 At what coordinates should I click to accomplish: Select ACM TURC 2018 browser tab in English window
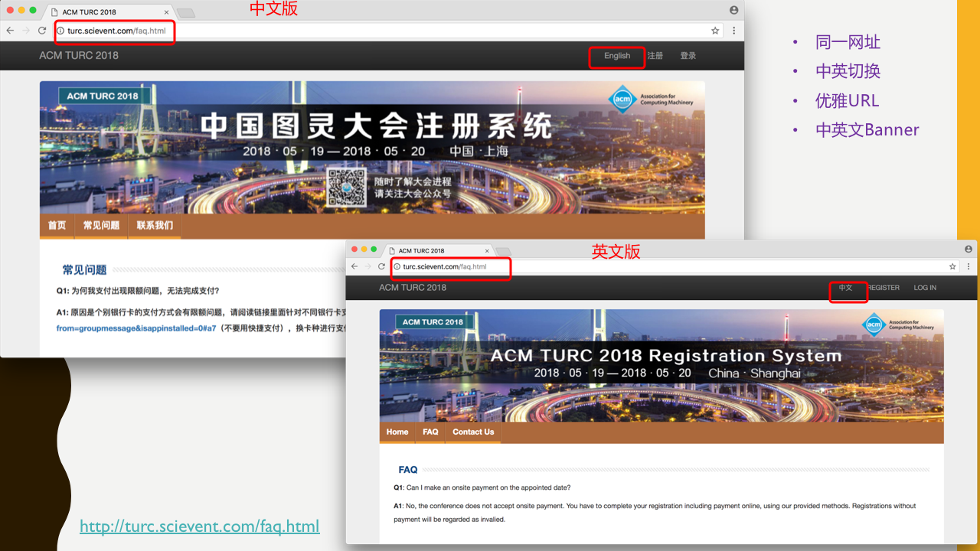[x=439, y=251]
